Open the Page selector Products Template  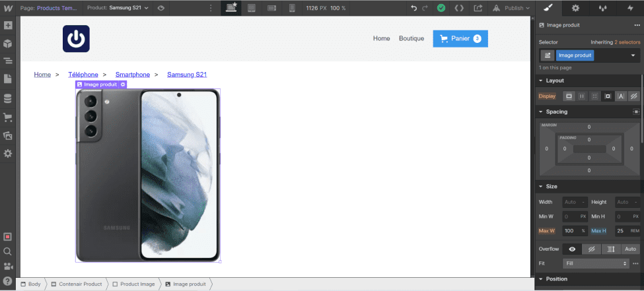click(x=50, y=8)
